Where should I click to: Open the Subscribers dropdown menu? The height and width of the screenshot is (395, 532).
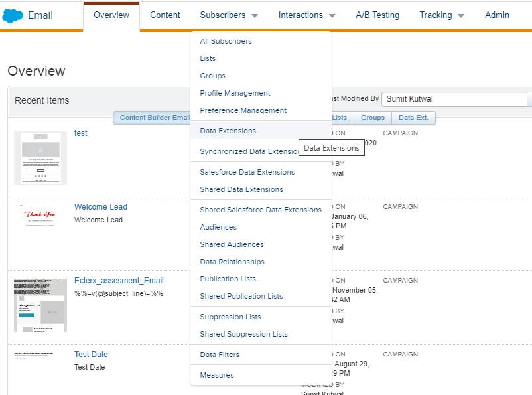[x=224, y=15]
